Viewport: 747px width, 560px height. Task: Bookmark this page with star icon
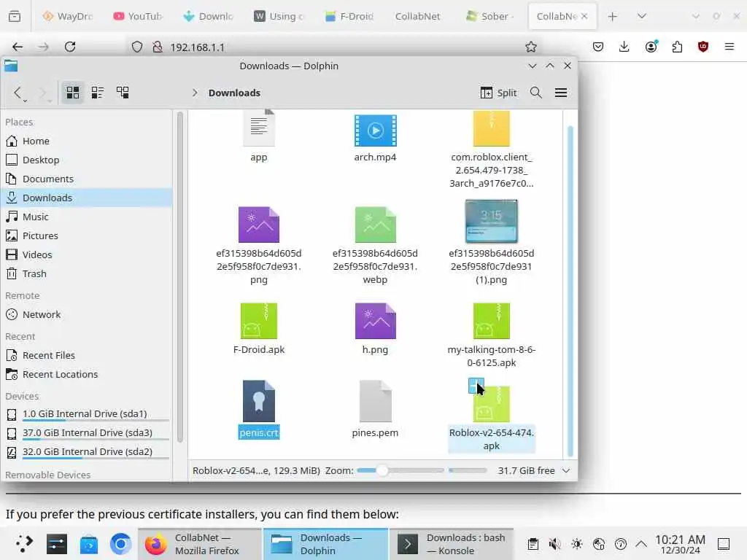tap(531, 47)
